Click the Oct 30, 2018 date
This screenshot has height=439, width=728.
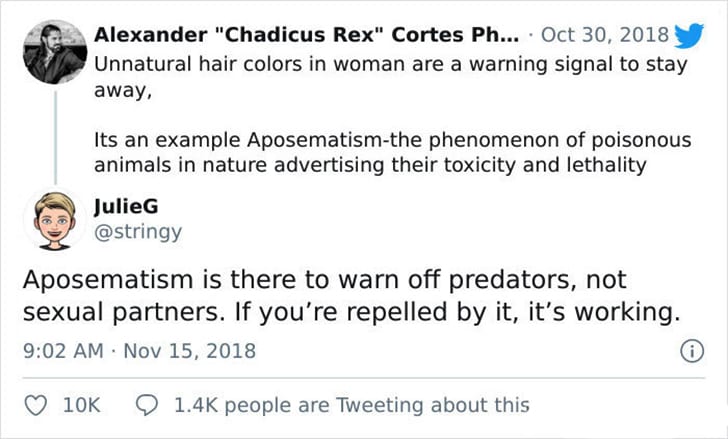[x=604, y=35]
